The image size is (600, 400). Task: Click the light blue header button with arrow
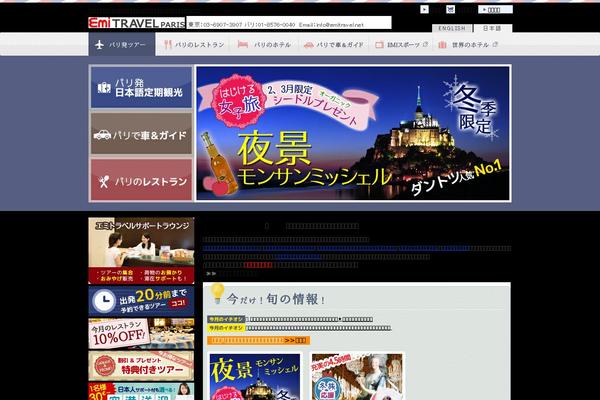point(495,10)
